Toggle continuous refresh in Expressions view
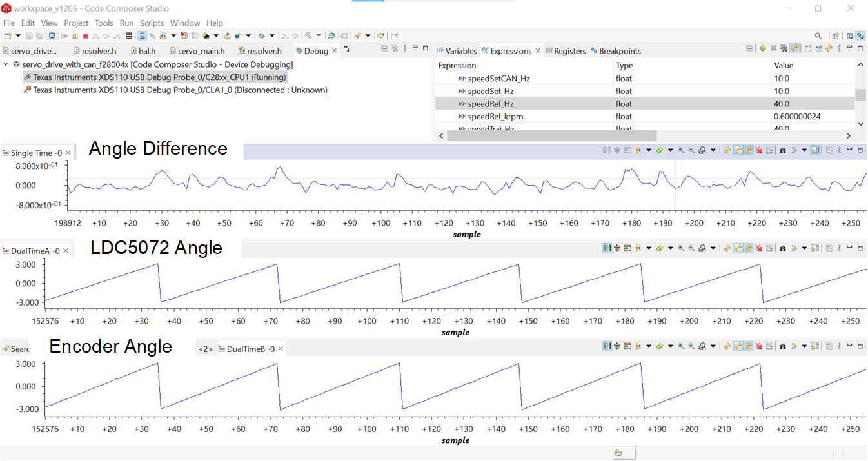Screen dimensions: 868x461 coord(794,48)
